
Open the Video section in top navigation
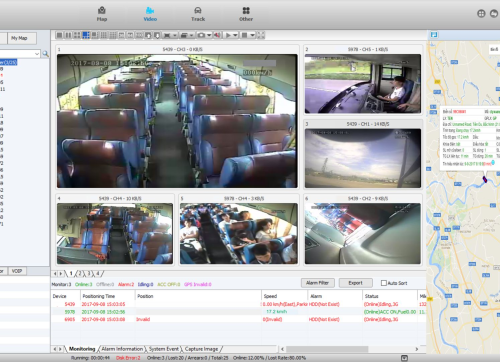(150, 14)
